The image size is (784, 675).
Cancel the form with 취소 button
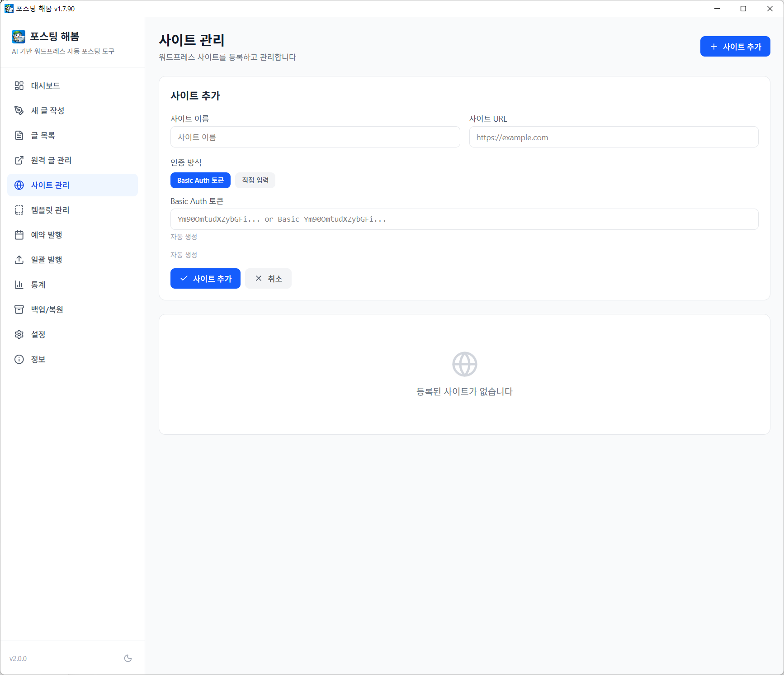[x=268, y=279]
